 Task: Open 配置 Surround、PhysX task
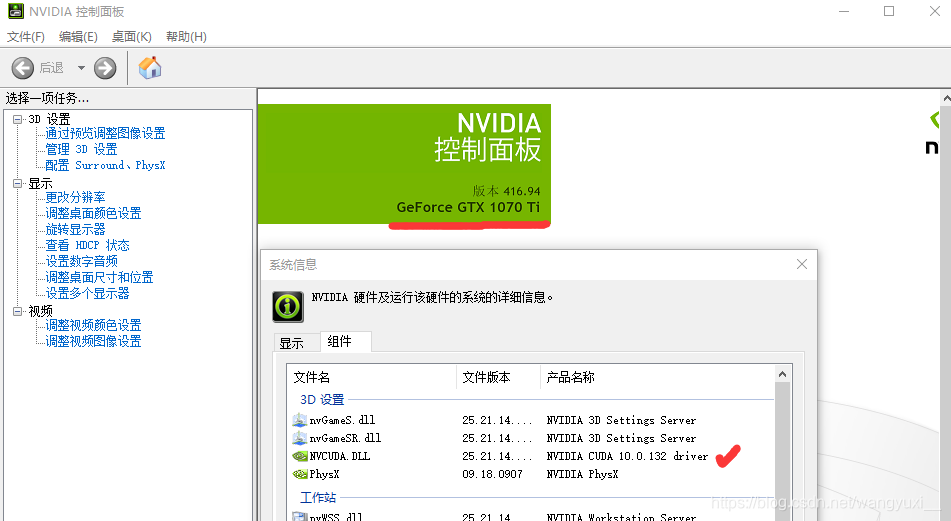[x=105, y=165]
